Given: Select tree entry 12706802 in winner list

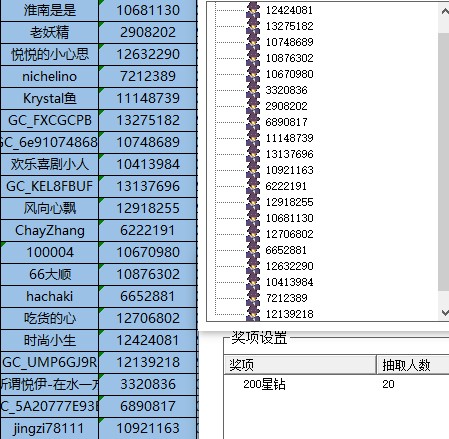Looking at the screenshot, I should tap(289, 234).
